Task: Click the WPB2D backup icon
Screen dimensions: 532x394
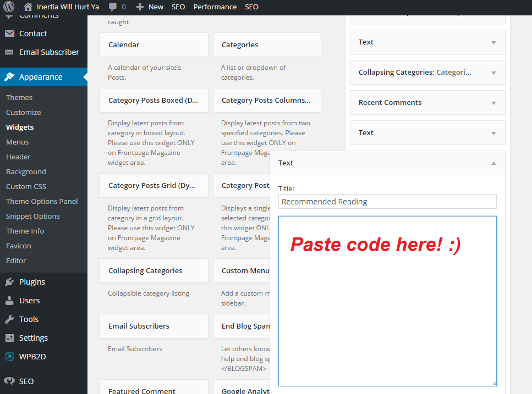Action: point(9,357)
